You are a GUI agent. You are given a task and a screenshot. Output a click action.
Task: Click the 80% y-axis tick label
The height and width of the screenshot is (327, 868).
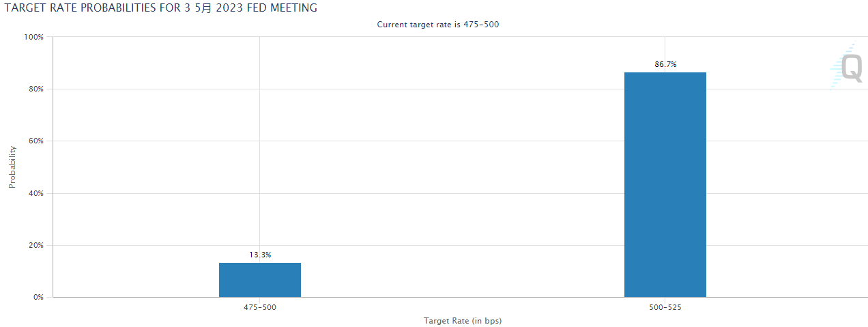tap(35, 89)
